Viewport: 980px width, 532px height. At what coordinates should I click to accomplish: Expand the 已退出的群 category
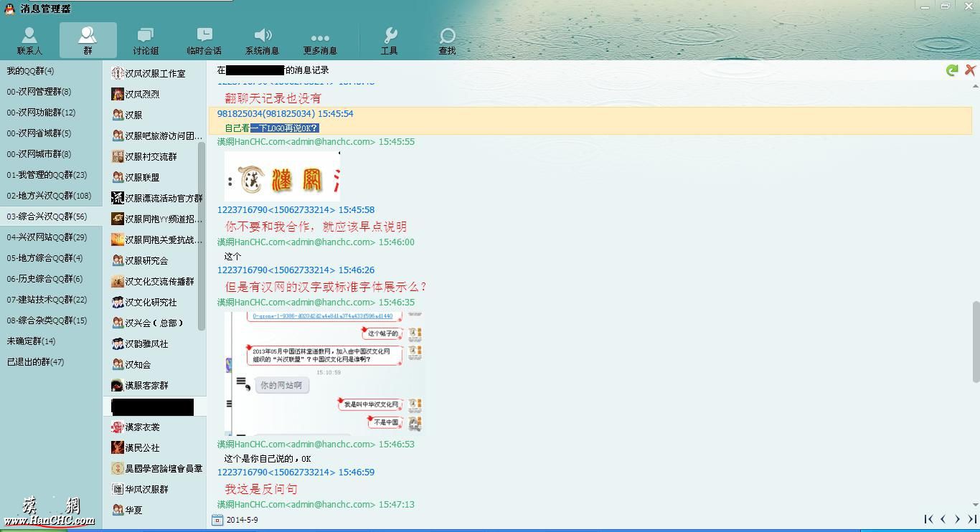[x=35, y=362]
